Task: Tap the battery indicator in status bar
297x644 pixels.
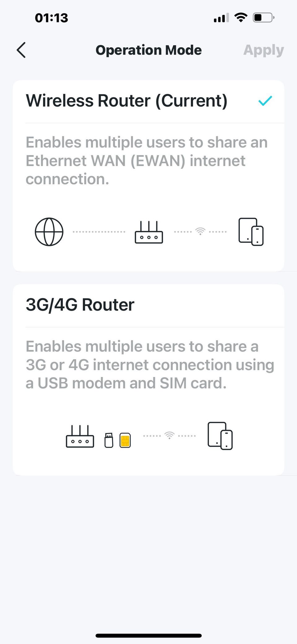Action: [x=263, y=18]
